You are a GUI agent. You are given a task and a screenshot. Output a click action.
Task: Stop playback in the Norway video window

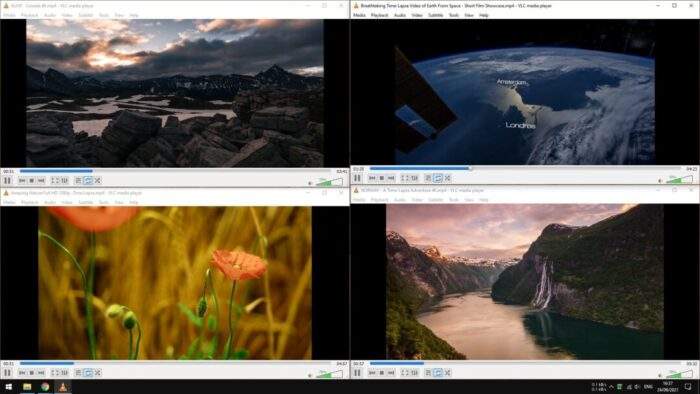382,373
